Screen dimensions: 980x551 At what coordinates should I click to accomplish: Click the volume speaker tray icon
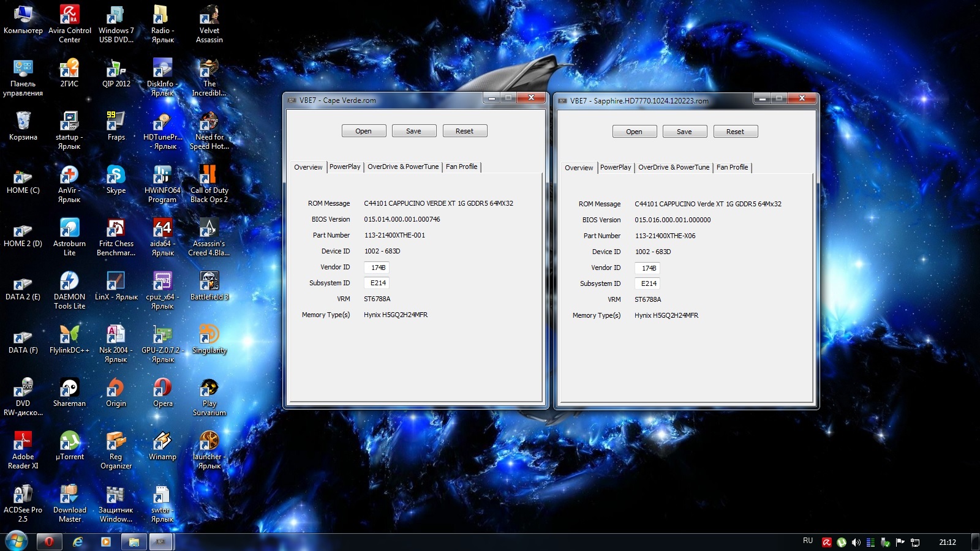856,542
